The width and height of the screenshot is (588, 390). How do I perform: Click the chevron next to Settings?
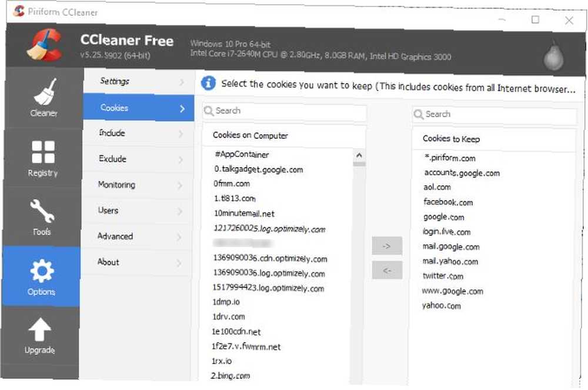pyautogui.click(x=182, y=82)
